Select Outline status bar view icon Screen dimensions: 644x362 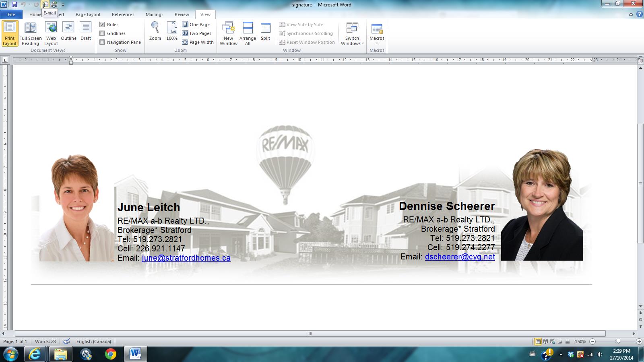pos(560,341)
